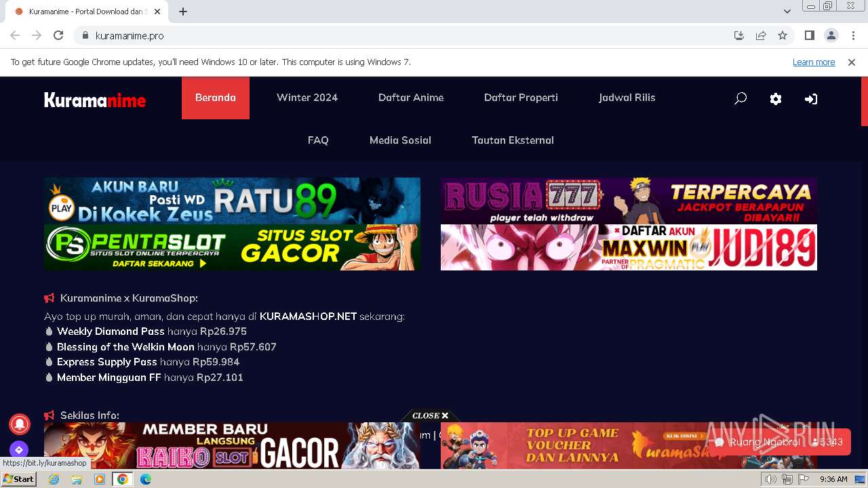Click Member Mingguan FF link

tap(108, 378)
